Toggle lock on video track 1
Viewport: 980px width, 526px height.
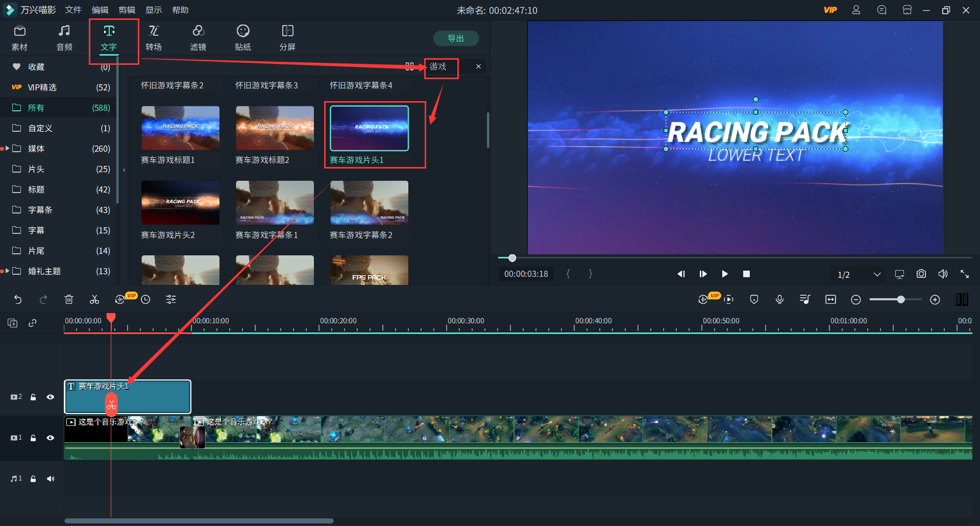[33, 438]
